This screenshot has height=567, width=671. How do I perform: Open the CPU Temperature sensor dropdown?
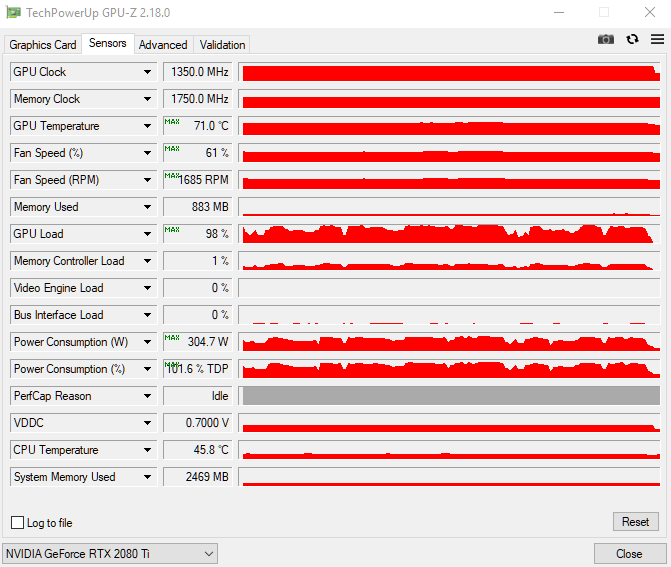tap(83, 449)
